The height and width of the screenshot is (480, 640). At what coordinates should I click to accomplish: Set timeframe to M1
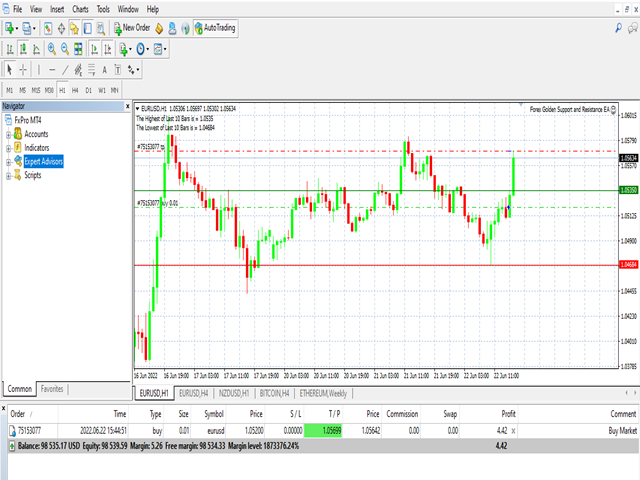pyautogui.click(x=9, y=90)
